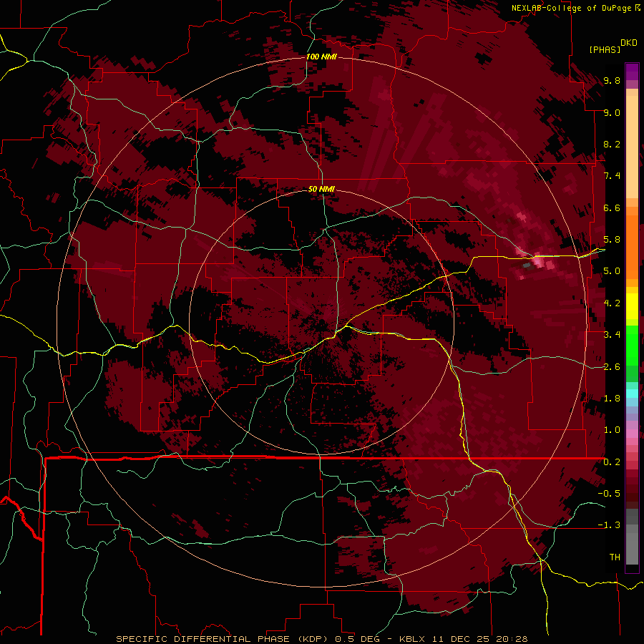Click the 6.6 value on the legend
The height and width of the screenshot is (644, 644).
tap(612, 208)
